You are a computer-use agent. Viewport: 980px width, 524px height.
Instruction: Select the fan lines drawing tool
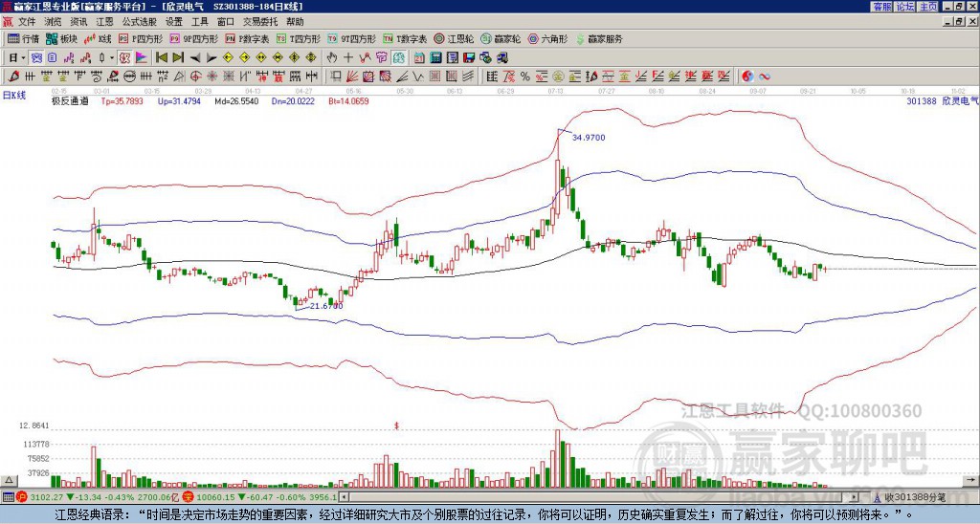tap(352, 76)
